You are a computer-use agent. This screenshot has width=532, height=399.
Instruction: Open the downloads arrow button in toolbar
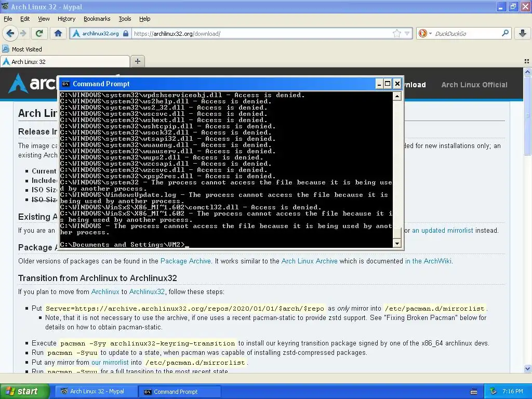click(x=523, y=33)
